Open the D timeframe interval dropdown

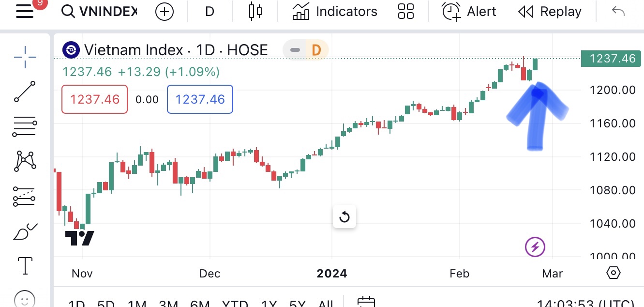[210, 12]
